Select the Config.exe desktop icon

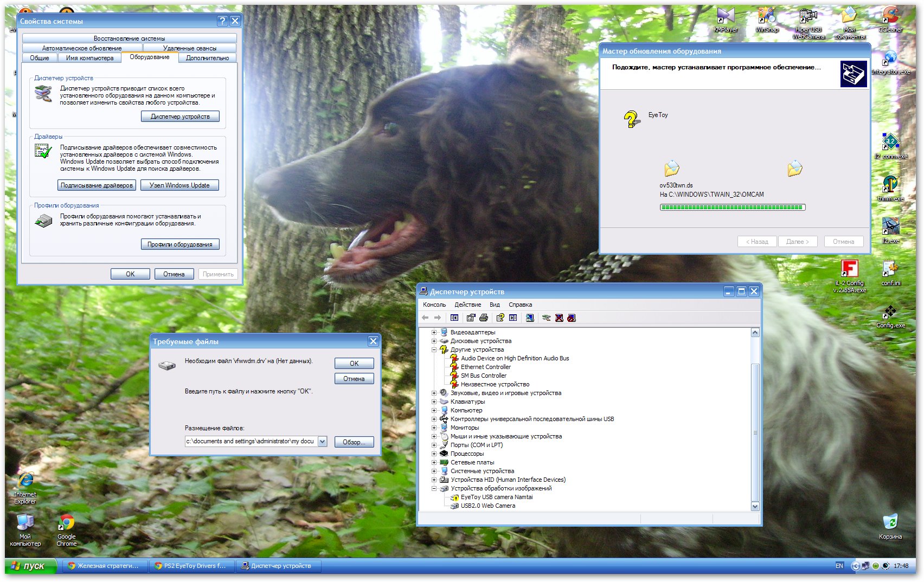890,316
